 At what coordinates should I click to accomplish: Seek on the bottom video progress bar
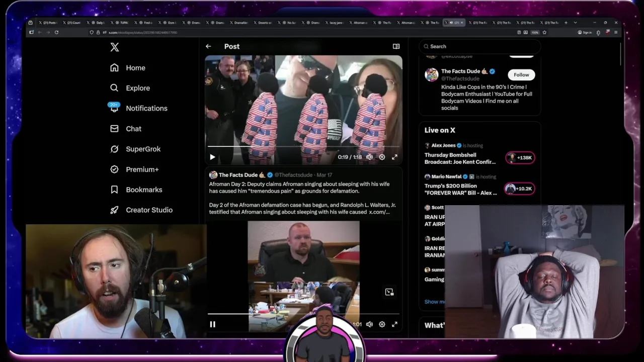[303, 314]
